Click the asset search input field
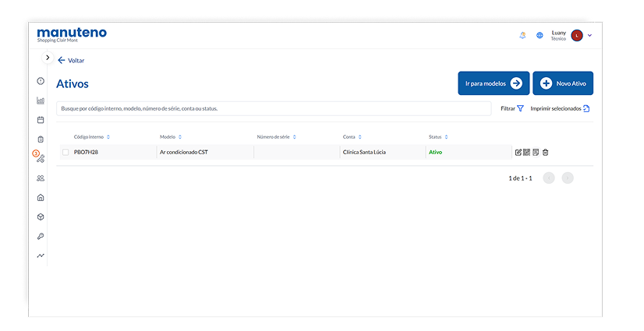Viewport: 644px width, 331px height. pyautogui.click(x=274, y=108)
